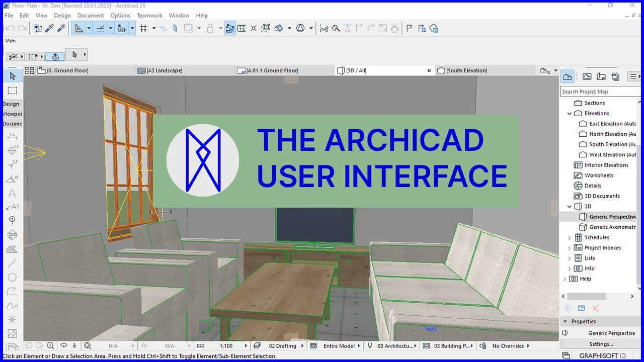Select the Arc/Circle tool
This screenshot has width=644, height=362.
pyautogui.click(x=12, y=277)
